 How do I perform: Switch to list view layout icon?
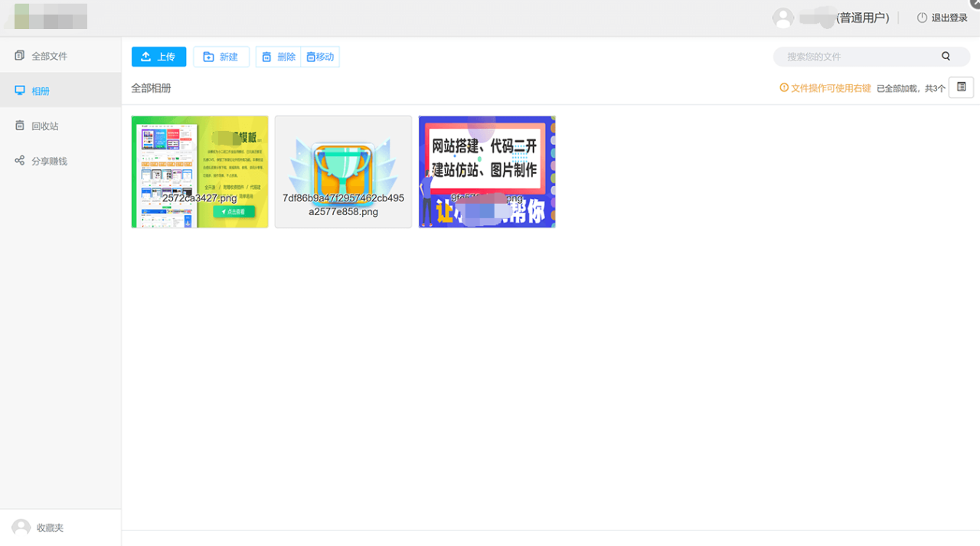[x=961, y=87]
